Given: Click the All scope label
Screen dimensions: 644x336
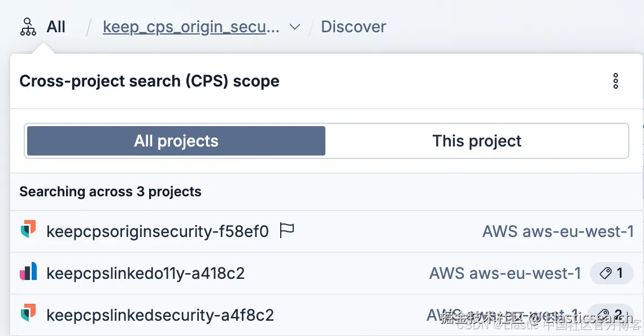Looking at the screenshot, I should point(56,27).
